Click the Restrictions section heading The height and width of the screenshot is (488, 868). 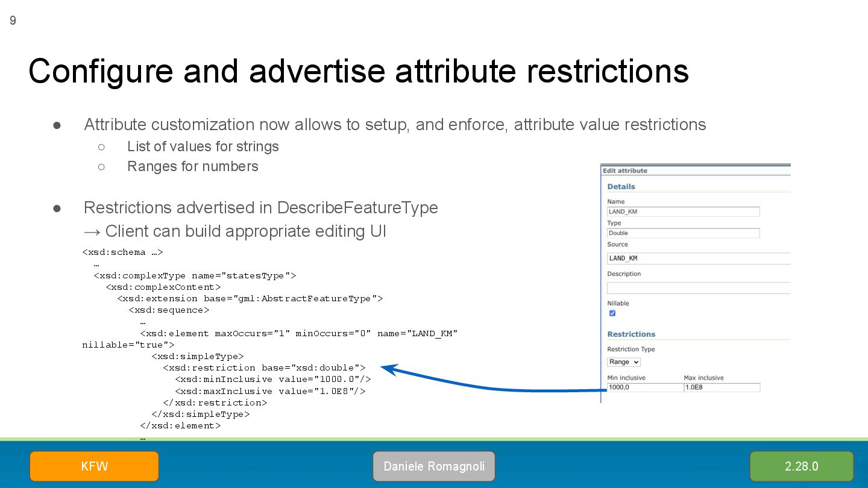tap(631, 334)
